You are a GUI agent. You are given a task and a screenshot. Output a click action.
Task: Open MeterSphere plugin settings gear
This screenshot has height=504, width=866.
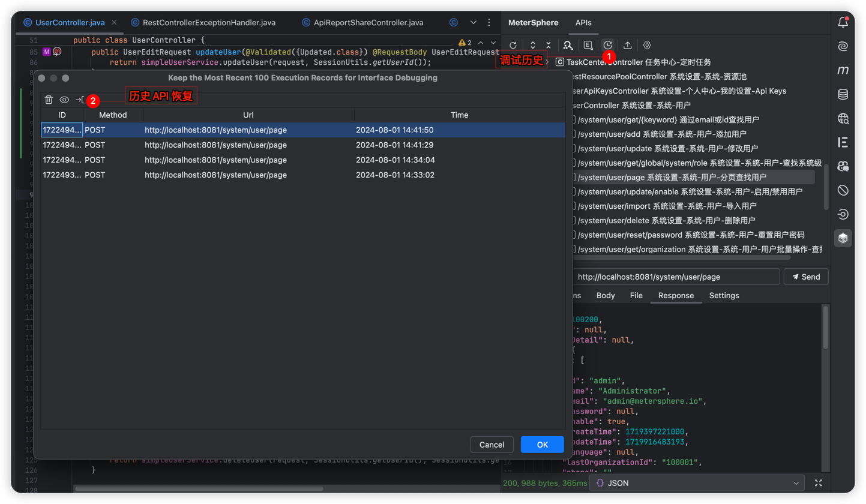coord(647,45)
